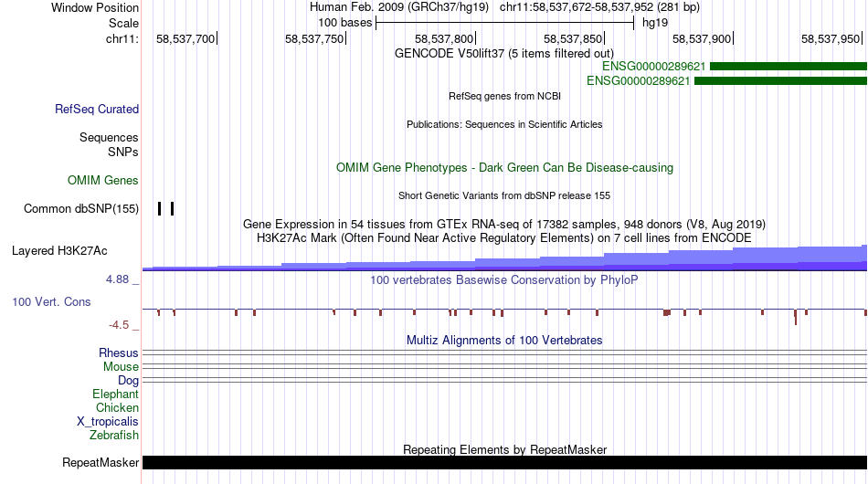
Task: Click the Common dbSNP(155) label
Action: coord(80,208)
